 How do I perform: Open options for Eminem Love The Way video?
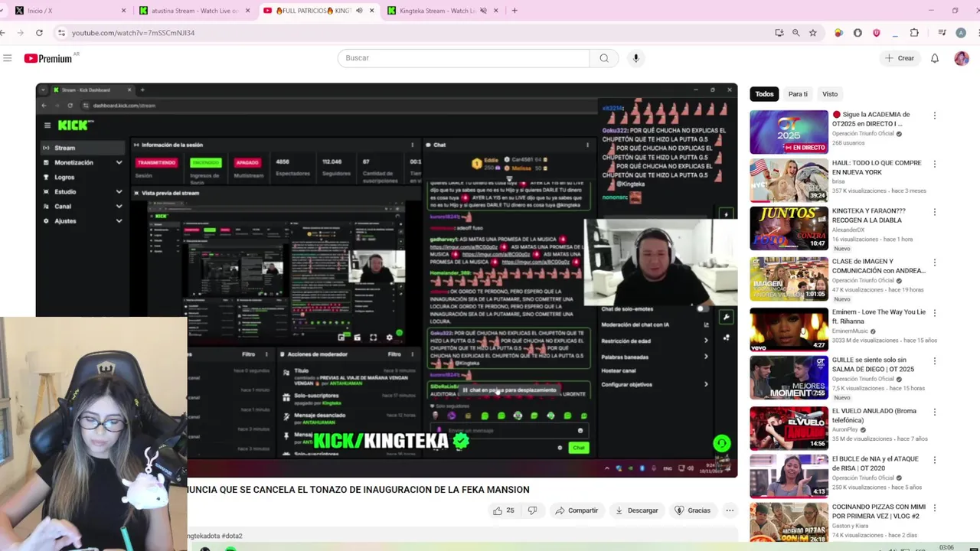click(934, 313)
